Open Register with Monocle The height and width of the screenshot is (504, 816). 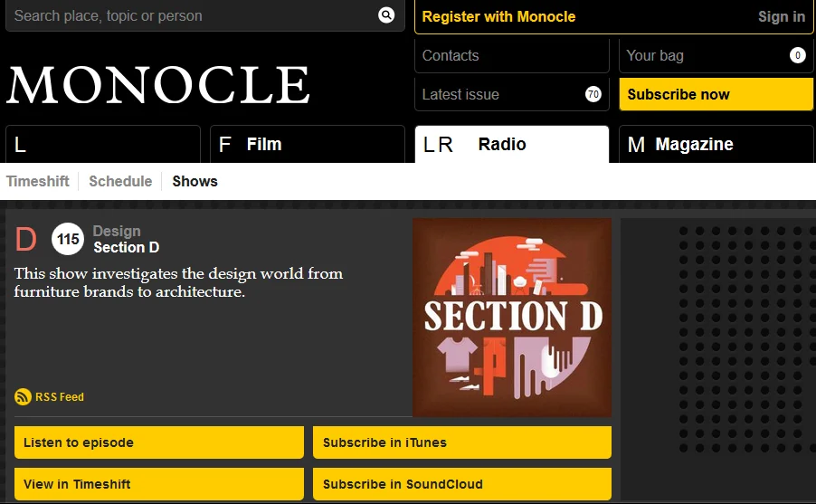pyautogui.click(x=498, y=16)
